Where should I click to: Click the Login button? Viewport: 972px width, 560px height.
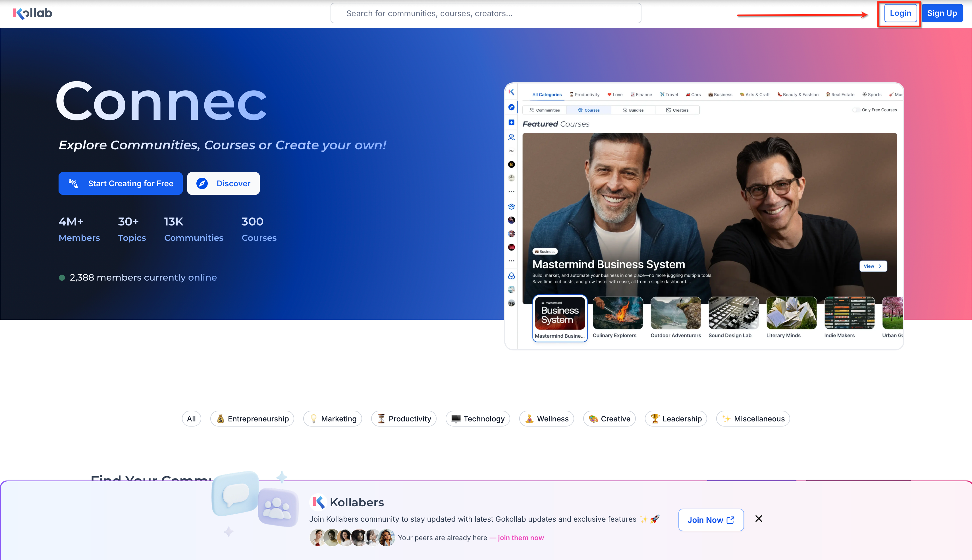tap(900, 13)
